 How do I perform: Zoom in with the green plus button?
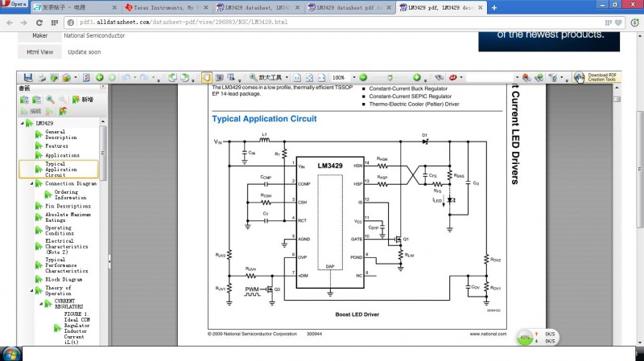tap(417, 77)
